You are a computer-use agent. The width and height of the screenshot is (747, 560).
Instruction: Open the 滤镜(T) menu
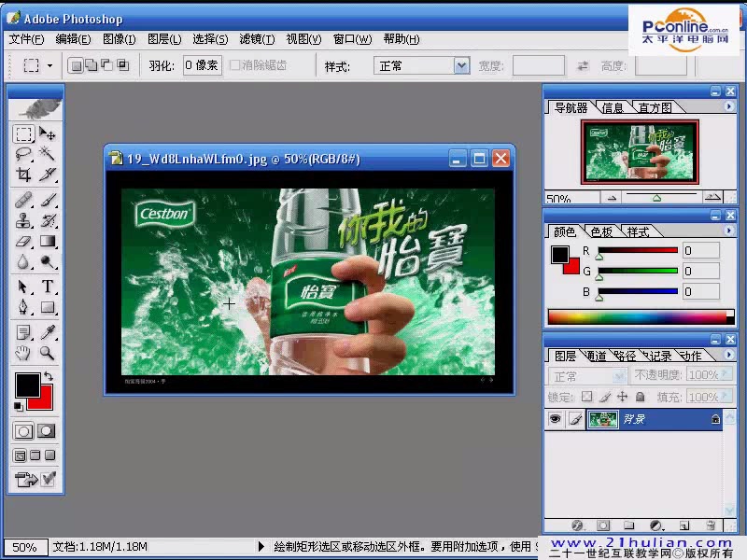click(257, 39)
